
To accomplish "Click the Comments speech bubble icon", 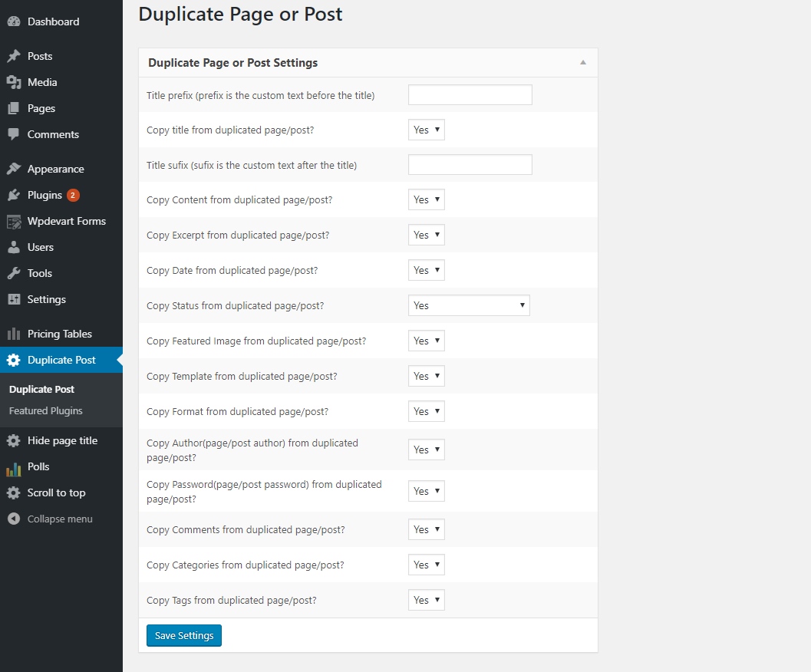I will [x=13, y=134].
